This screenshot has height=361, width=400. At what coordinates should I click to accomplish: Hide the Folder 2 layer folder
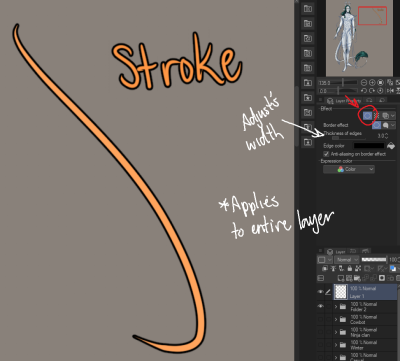320,306
